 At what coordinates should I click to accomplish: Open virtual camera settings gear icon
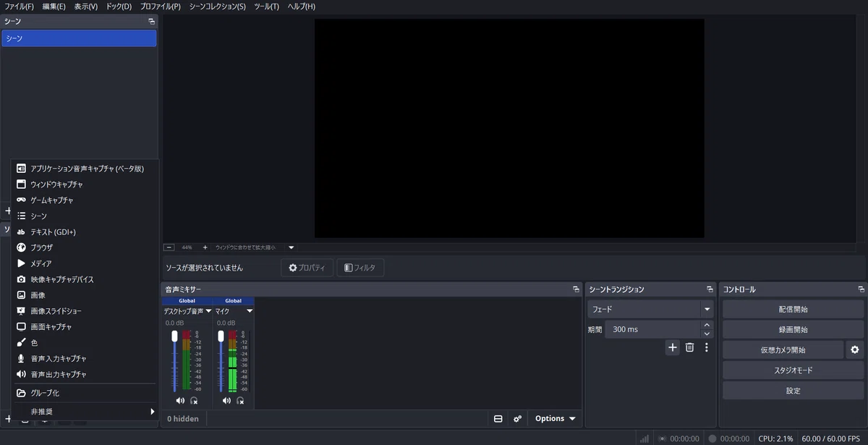[x=855, y=349]
